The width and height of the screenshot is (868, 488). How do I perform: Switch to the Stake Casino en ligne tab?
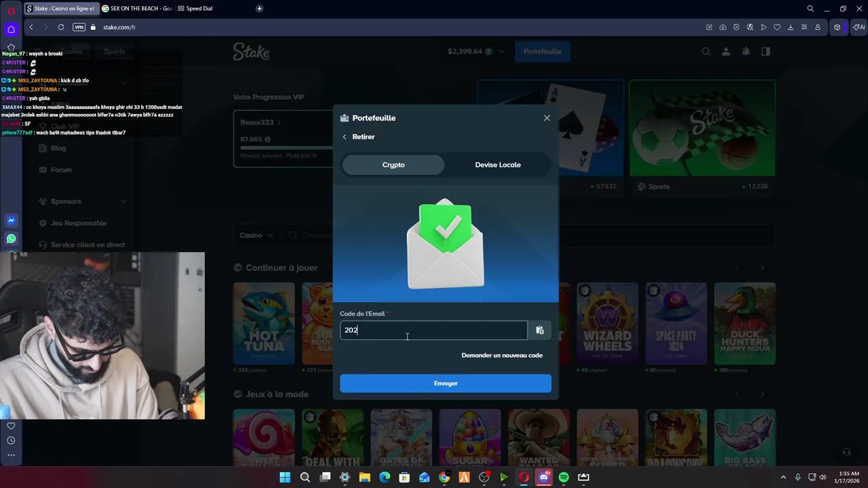point(60,8)
